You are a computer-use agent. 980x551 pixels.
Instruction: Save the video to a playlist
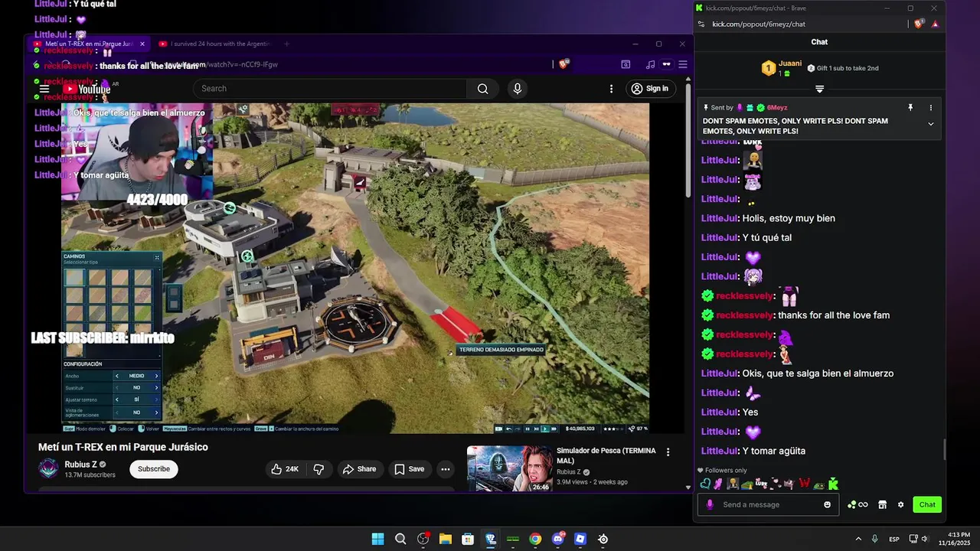(x=409, y=469)
